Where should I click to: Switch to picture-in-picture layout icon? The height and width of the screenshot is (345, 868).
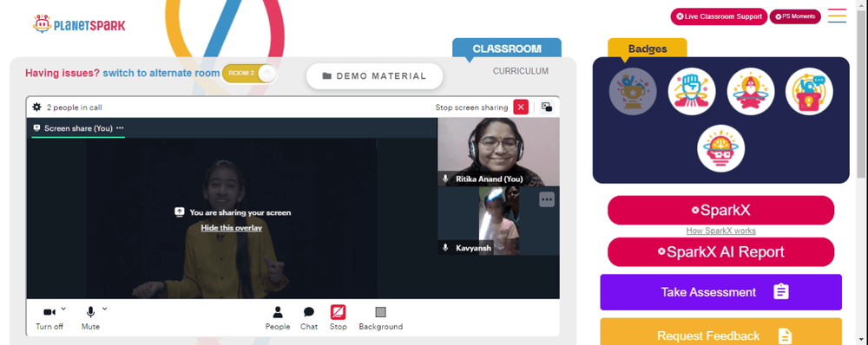(x=547, y=107)
